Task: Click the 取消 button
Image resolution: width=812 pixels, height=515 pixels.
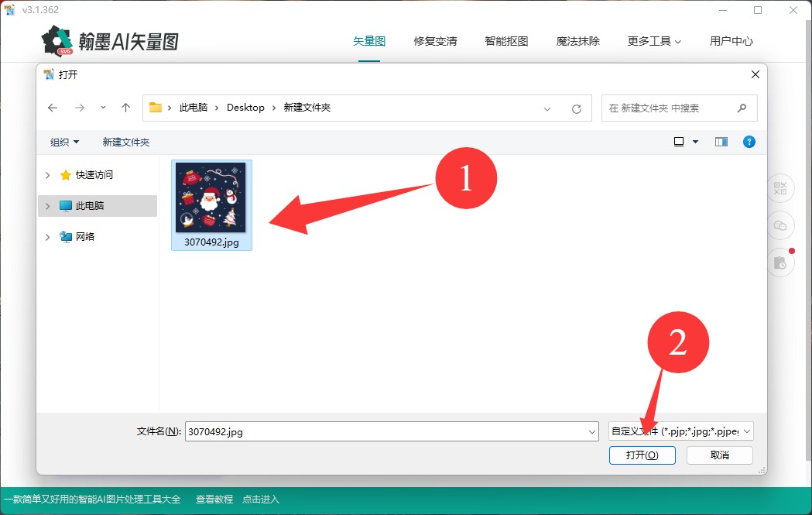Action: click(719, 455)
